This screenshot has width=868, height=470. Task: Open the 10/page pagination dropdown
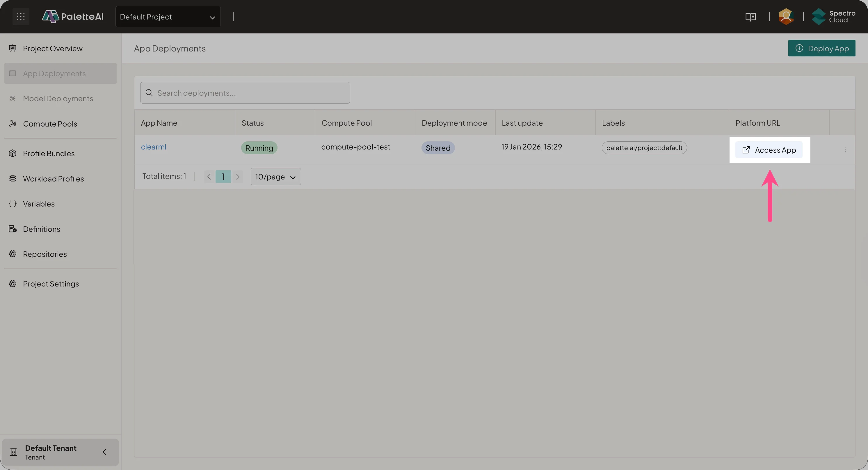coord(275,176)
